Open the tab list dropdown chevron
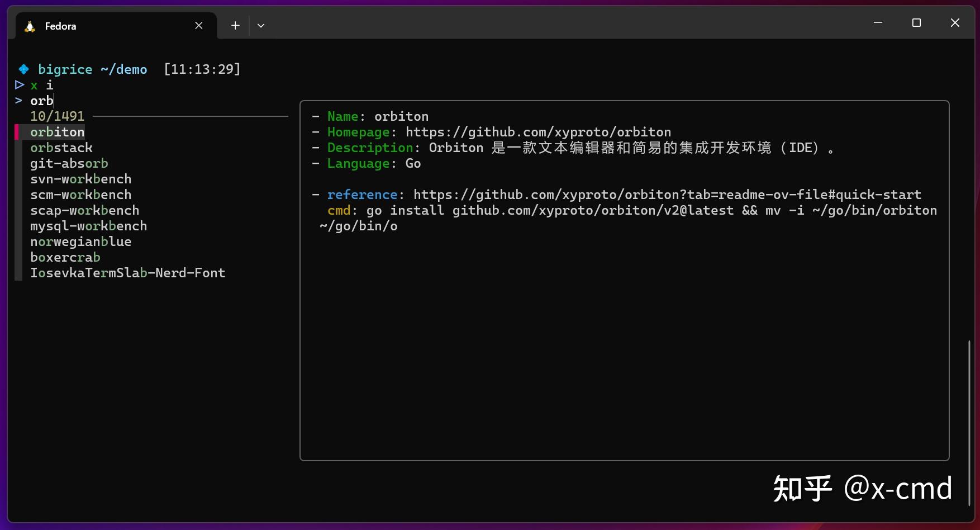 point(261,25)
